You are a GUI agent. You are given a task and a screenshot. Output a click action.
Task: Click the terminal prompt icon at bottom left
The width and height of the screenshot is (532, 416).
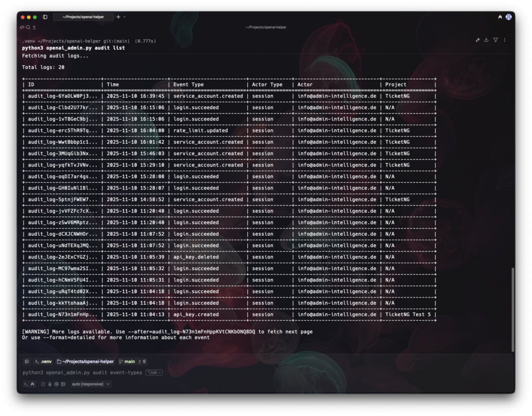click(x=25, y=384)
